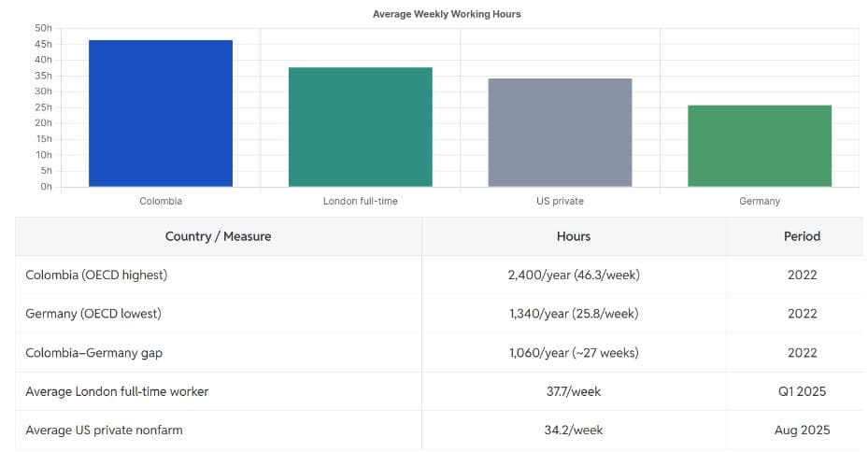Select the Average London full-time worker cell

[218, 391]
